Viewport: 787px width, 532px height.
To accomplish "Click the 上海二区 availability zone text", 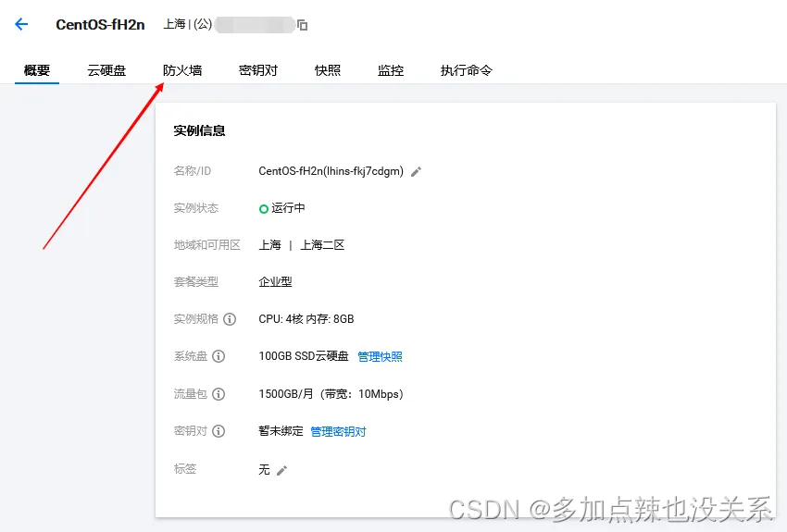I will tap(322, 245).
